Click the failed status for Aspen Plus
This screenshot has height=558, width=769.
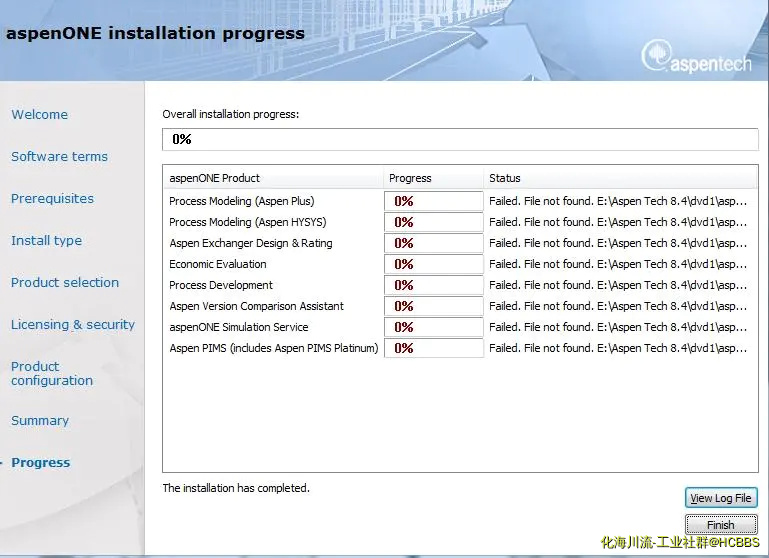pyautogui.click(x=618, y=201)
